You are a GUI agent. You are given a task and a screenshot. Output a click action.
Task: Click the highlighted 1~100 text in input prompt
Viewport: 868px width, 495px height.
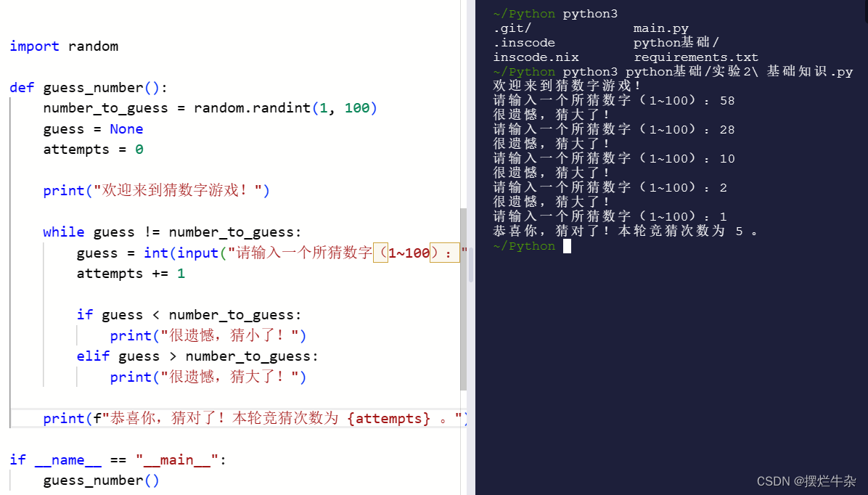coord(409,253)
